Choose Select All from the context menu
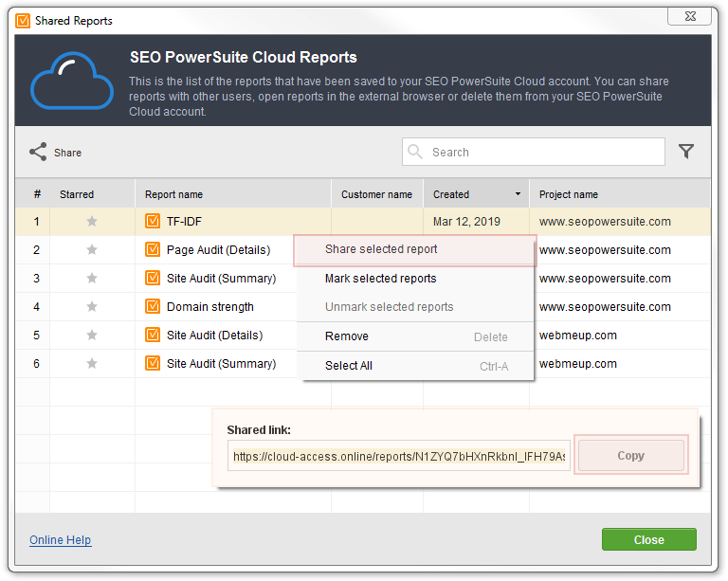The width and height of the screenshot is (728, 581). click(x=414, y=366)
